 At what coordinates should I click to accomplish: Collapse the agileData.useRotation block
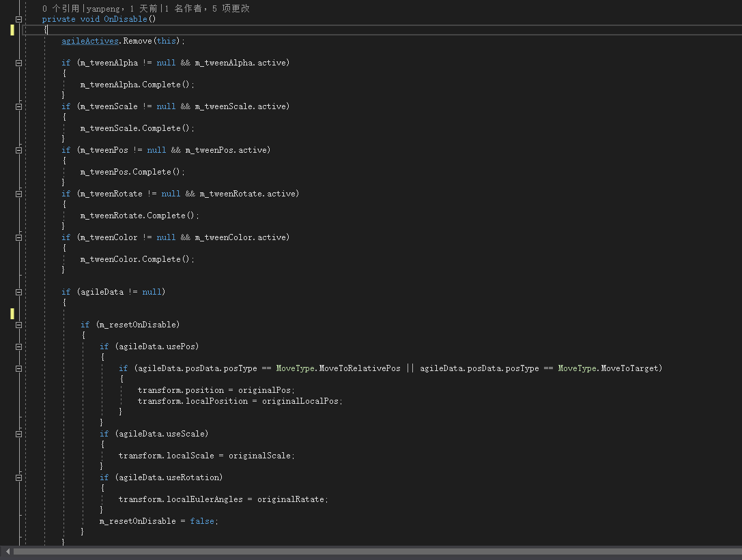pyautogui.click(x=18, y=477)
